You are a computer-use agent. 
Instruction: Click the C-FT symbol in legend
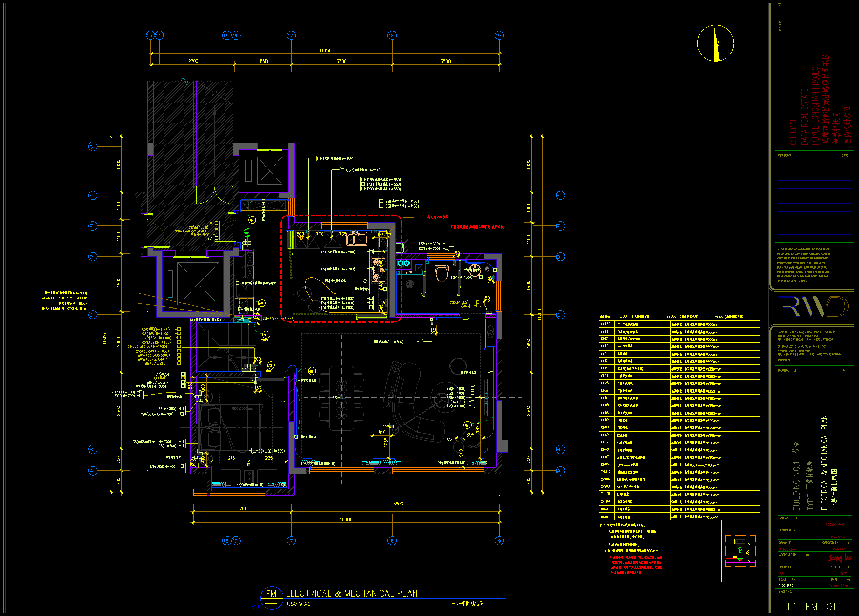(x=605, y=332)
